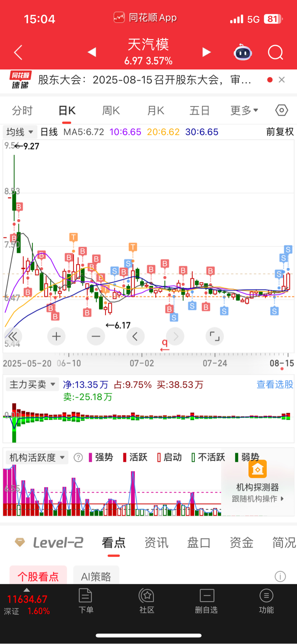Expand the 深证 index bar arrow

(x=27, y=590)
